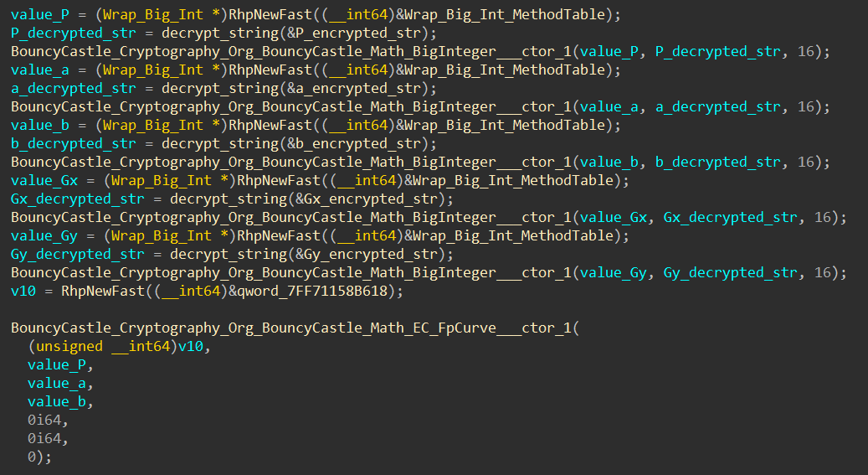Image resolution: width=868 pixels, height=475 pixels.
Task: Click a_decrypted_str in the a_decrypted_str = assignment
Action: [x=74, y=89]
